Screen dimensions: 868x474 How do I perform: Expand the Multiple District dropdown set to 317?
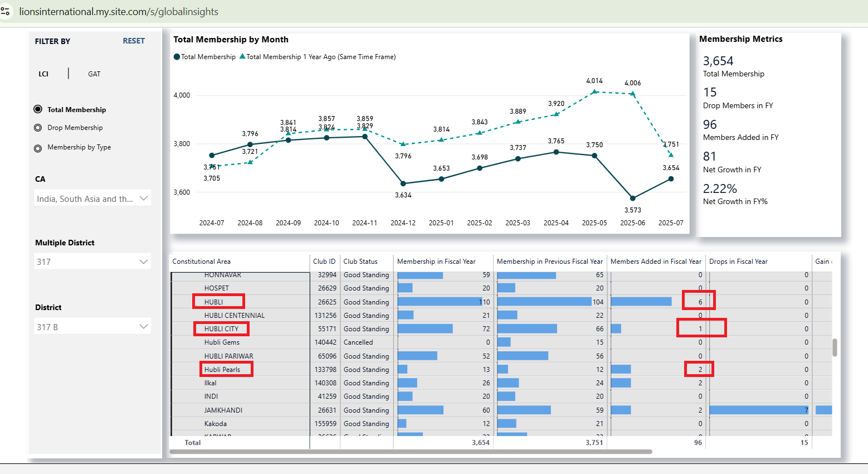[92, 262]
